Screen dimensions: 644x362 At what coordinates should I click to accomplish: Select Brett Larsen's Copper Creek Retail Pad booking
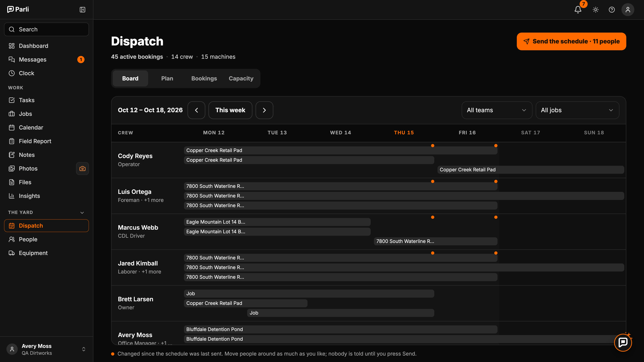point(246,303)
